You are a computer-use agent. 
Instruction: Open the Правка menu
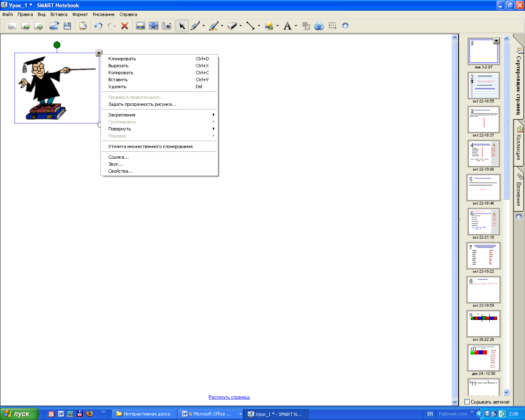point(25,14)
